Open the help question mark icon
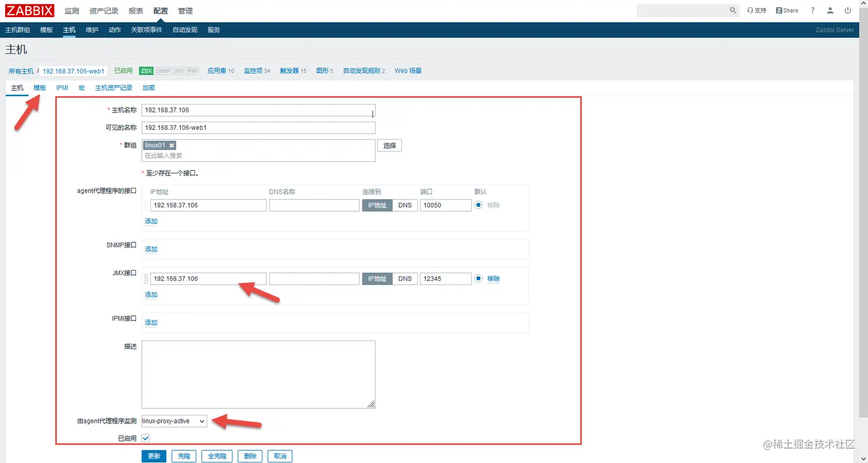Screen dimensions: 868x463 tap(812, 10)
